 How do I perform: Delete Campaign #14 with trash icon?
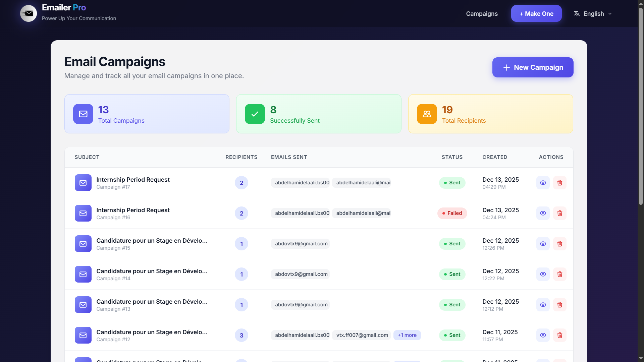tap(560, 274)
